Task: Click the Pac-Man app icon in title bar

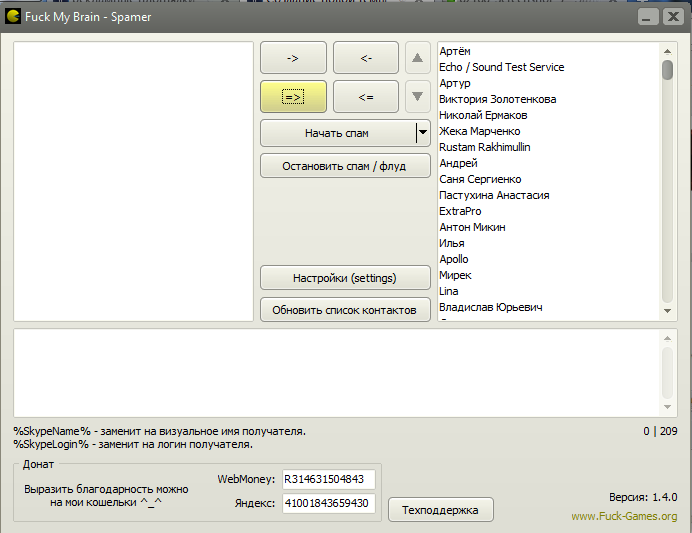Action: [13, 16]
